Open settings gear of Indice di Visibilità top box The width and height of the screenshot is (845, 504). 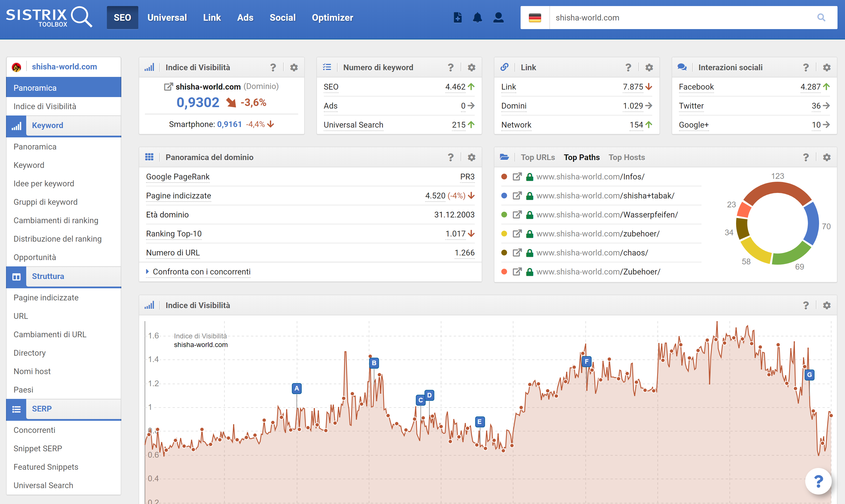[x=294, y=68]
